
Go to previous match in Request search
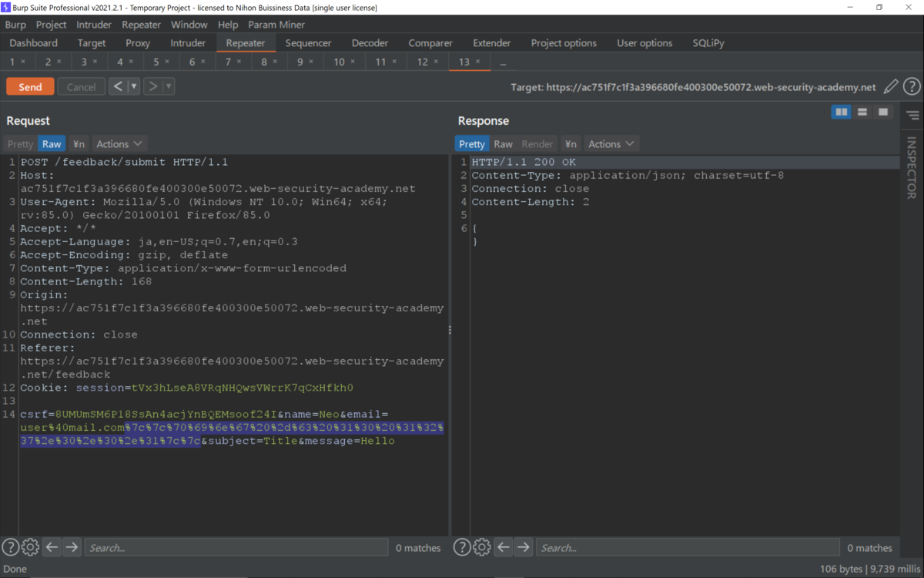click(x=52, y=547)
